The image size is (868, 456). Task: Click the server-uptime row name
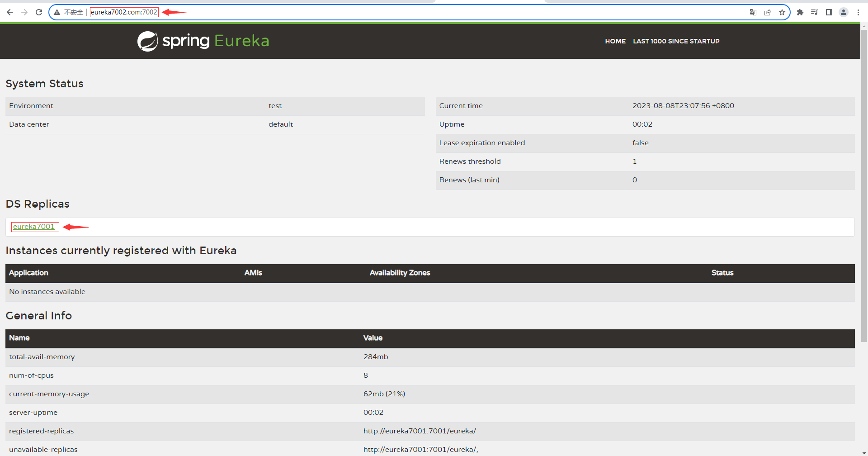pyautogui.click(x=33, y=413)
